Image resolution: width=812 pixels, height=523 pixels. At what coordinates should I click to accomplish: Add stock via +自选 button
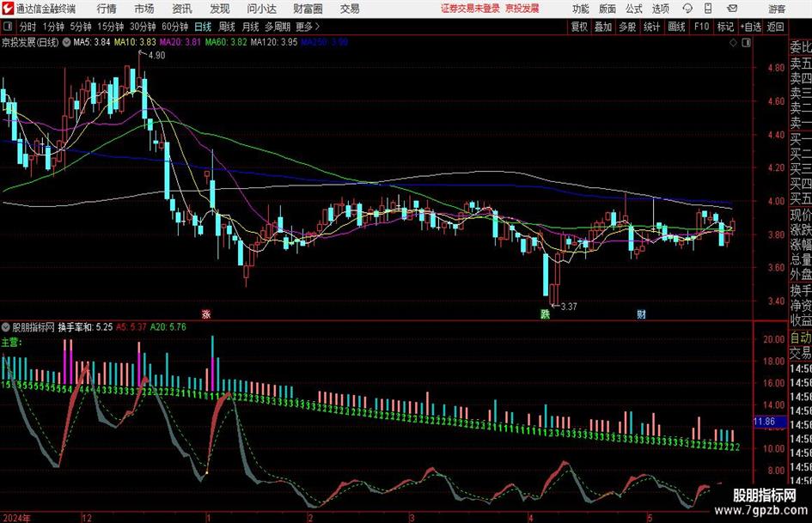[750, 27]
